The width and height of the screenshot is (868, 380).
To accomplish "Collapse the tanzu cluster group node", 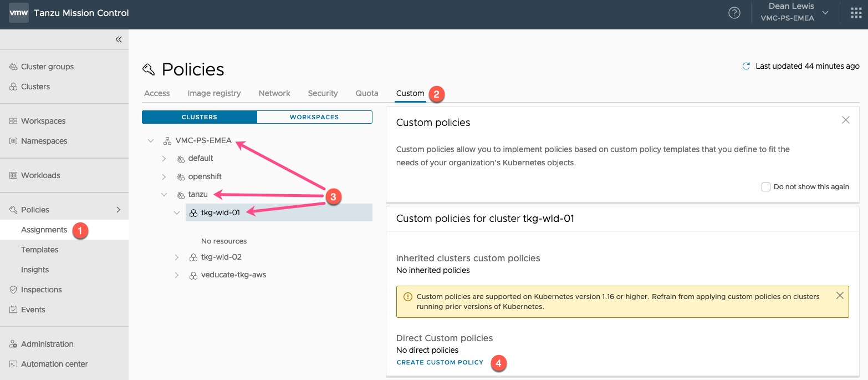I will (x=164, y=195).
